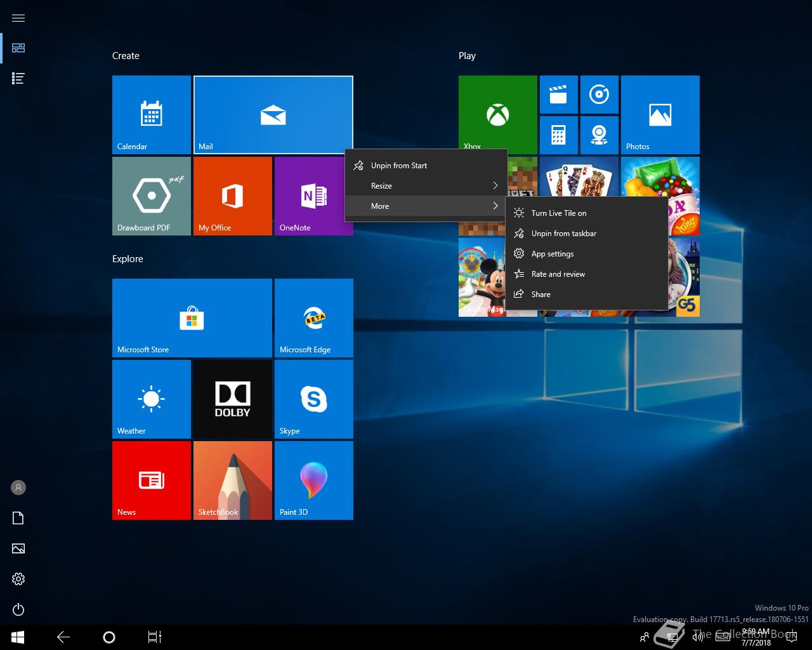Open the Pictures folder icon
The height and width of the screenshot is (650, 812).
tap(18, 548)
